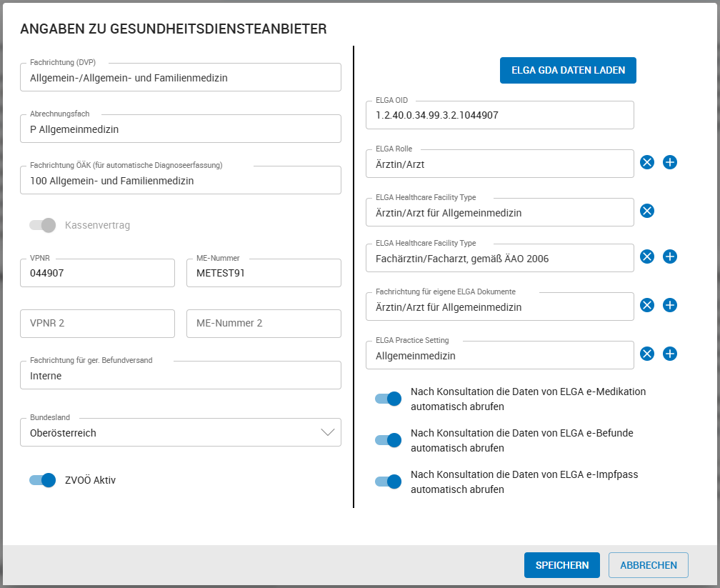The width and height of the screenshot is (720, 588).
Task: Add another ELGA Healthcare Facility Type
Action: (x=670, y=256)
